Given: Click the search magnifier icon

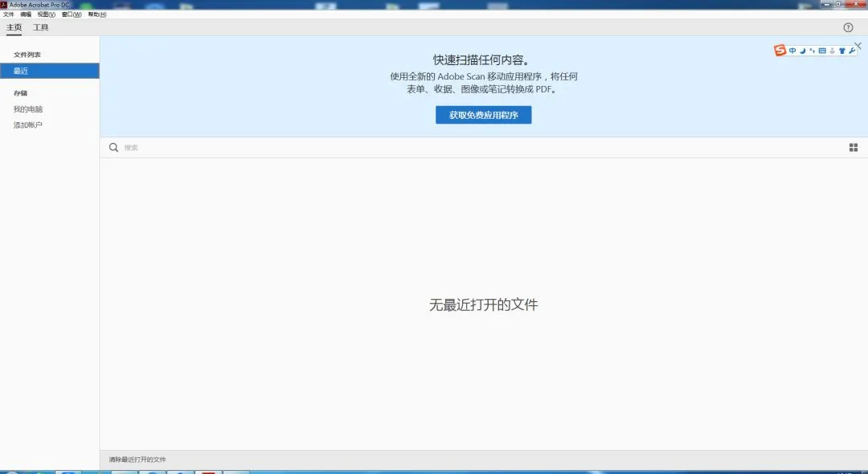Looking at the screenshot, I should pos(113,147).
